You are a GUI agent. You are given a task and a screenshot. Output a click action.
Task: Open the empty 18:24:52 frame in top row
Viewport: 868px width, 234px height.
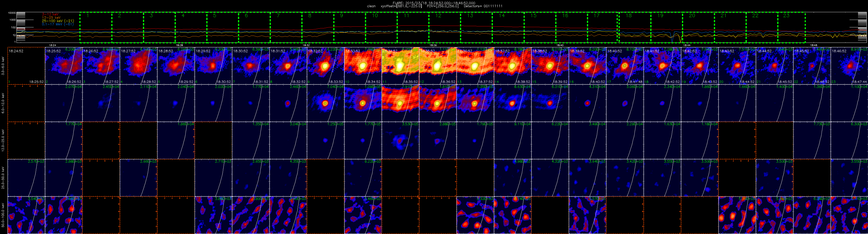[x=26, y=66]
